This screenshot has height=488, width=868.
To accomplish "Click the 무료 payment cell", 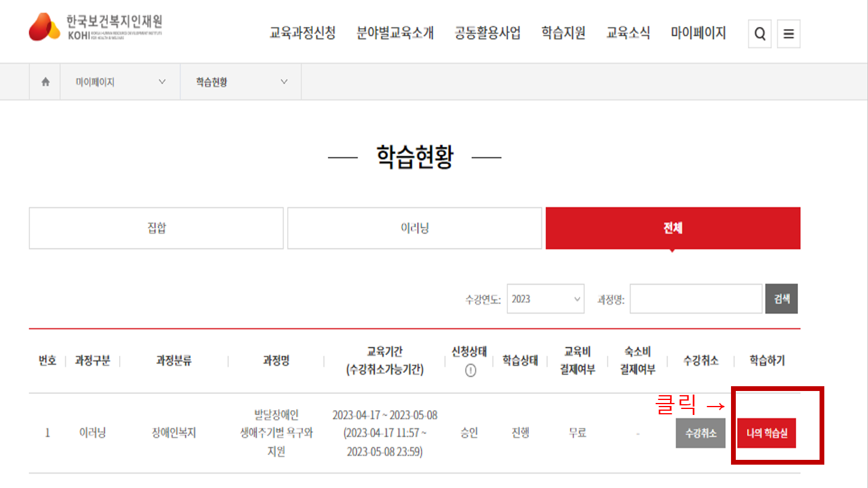I will [577, 433].
